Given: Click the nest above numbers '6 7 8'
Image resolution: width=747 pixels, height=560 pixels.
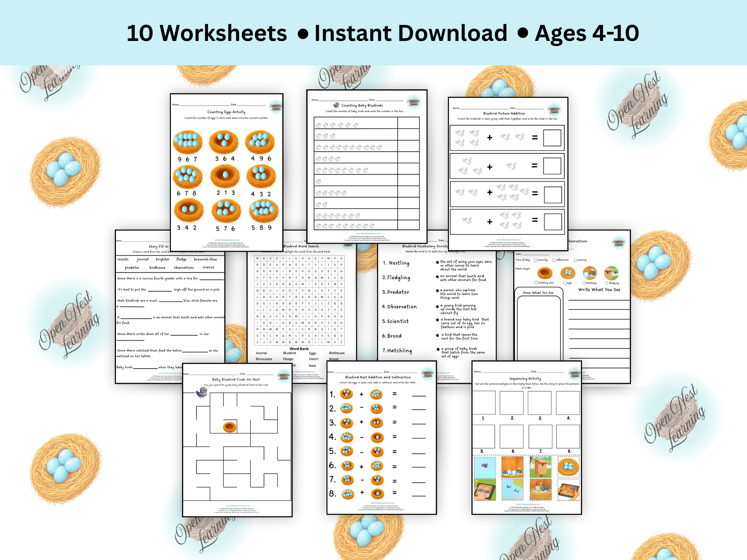Looking at the screenshot, I should 188,176.
